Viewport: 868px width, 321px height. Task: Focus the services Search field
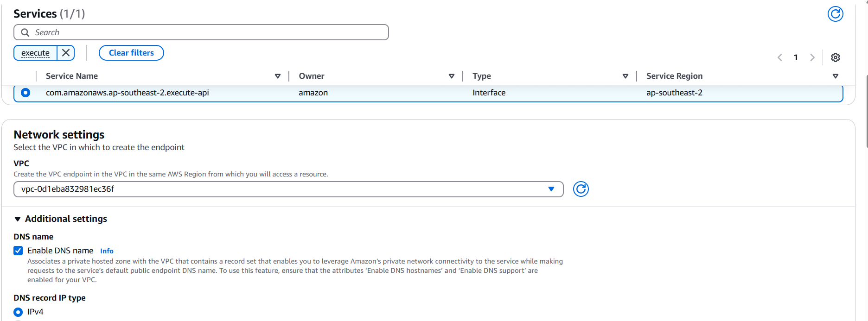201,32
